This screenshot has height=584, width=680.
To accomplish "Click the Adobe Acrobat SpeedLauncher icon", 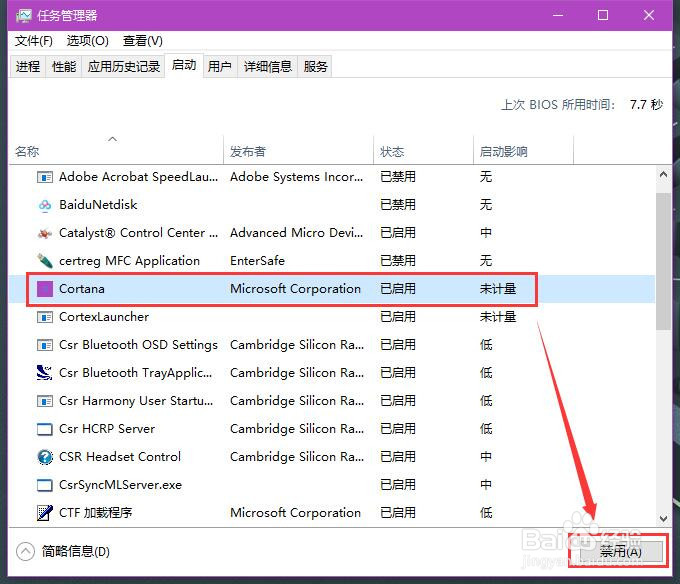I will (x=45, y=177).
